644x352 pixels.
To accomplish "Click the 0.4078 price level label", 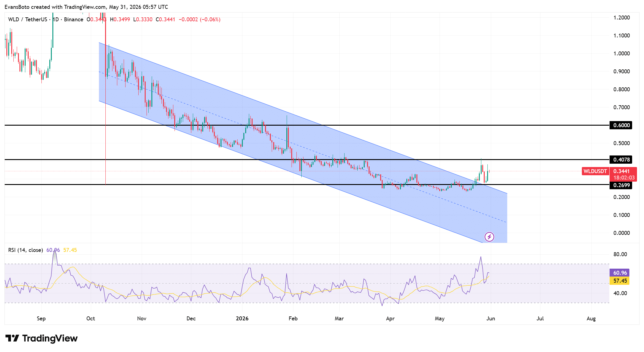I will tap(621, 160).
